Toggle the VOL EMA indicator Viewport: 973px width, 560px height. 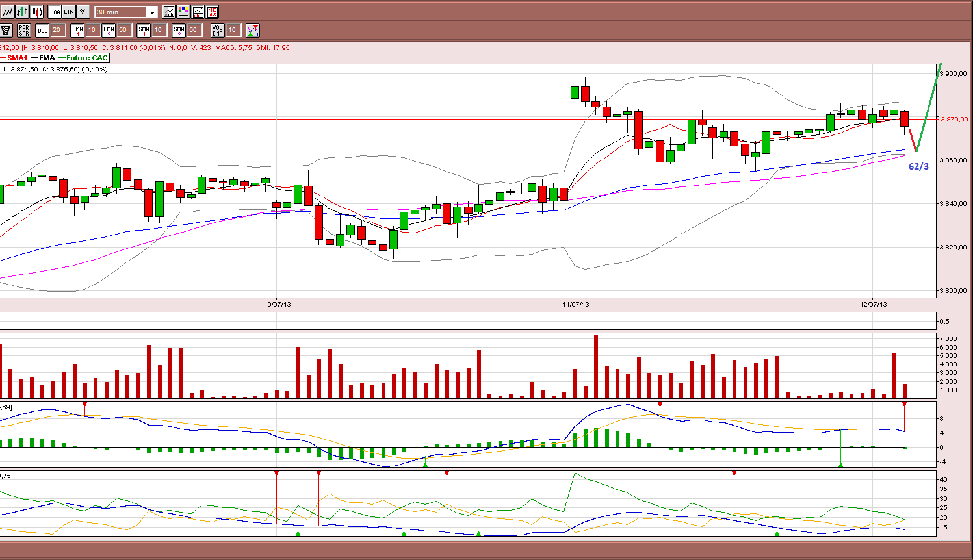218,30
